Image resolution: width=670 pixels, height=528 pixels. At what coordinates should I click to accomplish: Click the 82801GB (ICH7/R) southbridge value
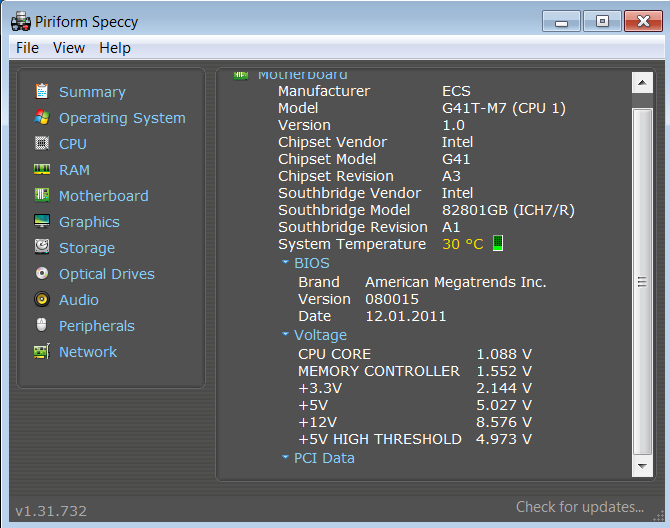point(508,210)
